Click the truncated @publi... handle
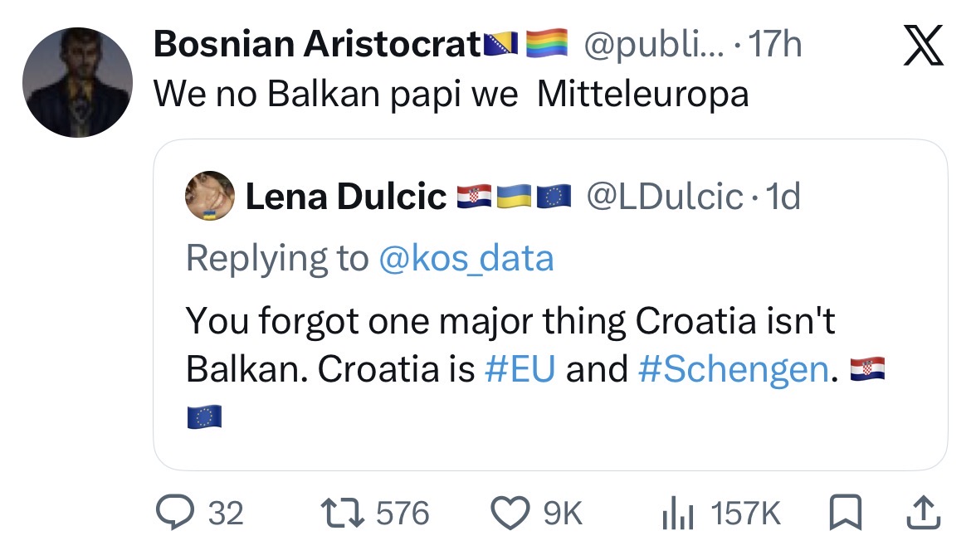The height and width of the screenshot is (560, 971). (653, 45)
